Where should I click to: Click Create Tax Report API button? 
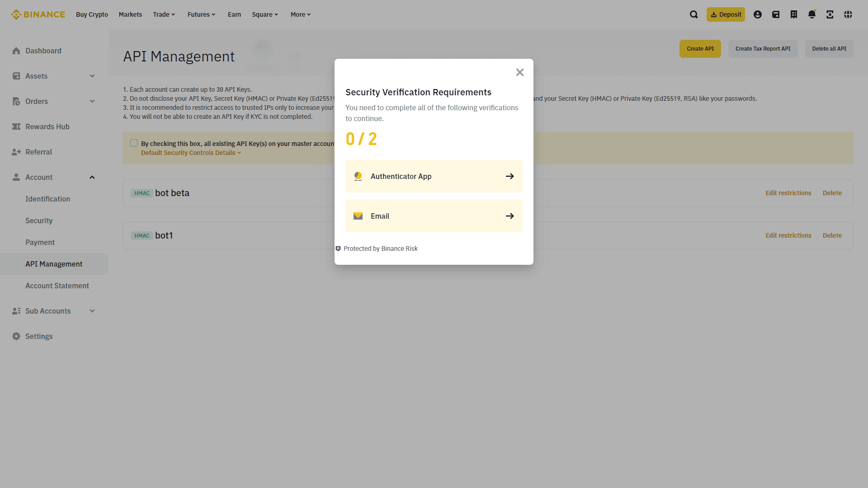point(763,49)
